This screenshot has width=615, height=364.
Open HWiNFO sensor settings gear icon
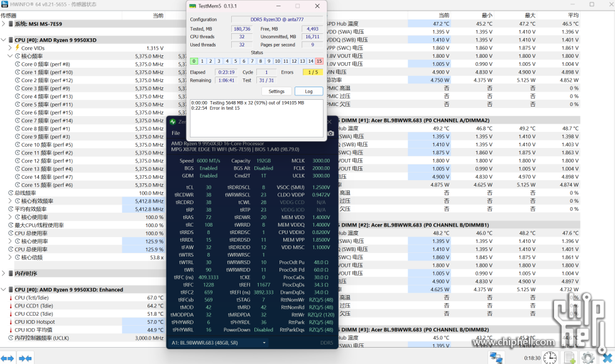(x=587, y=358)
